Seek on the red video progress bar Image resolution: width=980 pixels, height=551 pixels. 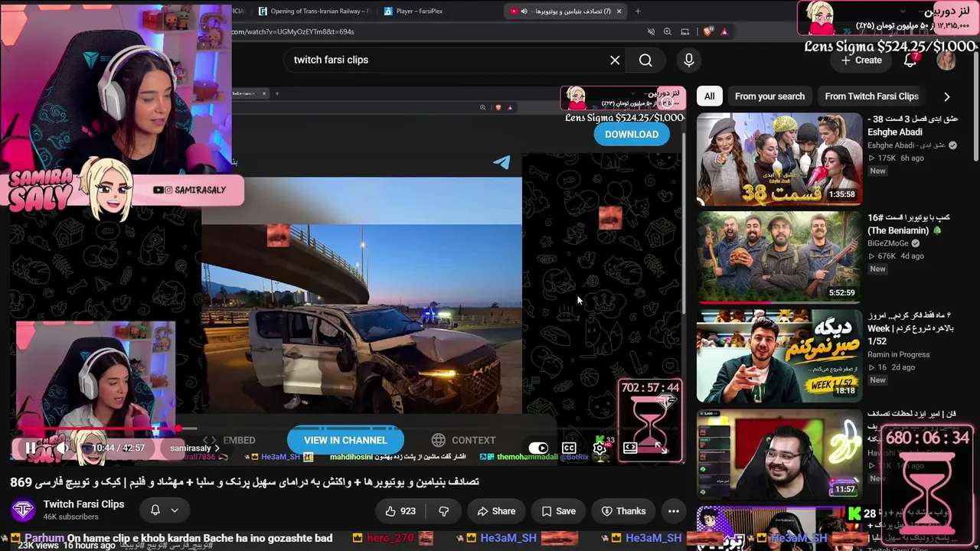click(x=348, y=429)
